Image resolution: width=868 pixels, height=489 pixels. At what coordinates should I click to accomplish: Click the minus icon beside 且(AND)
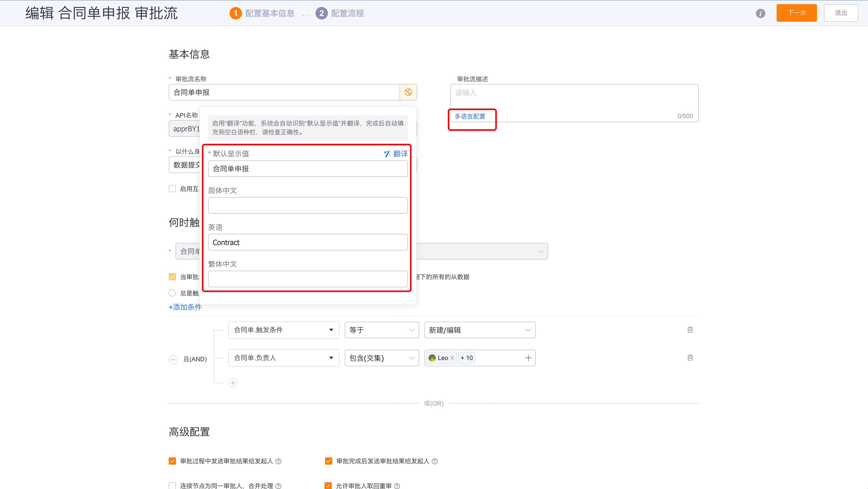(173, 359)
